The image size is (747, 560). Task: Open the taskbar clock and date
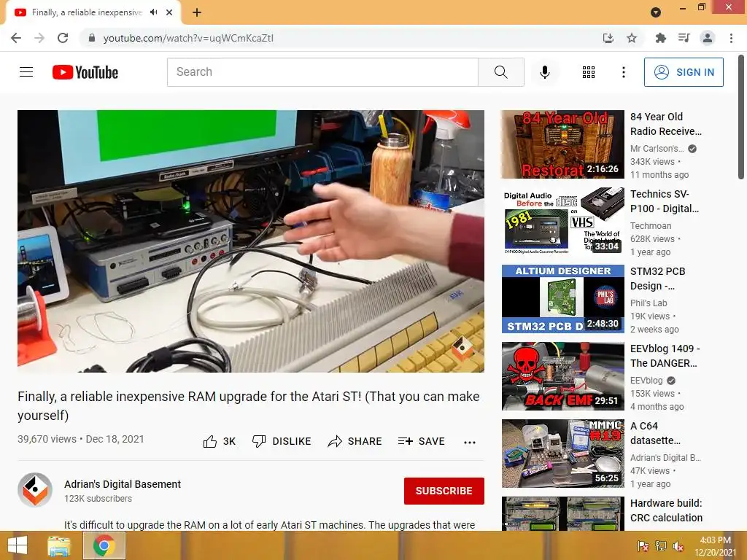(x=715, y=546)
